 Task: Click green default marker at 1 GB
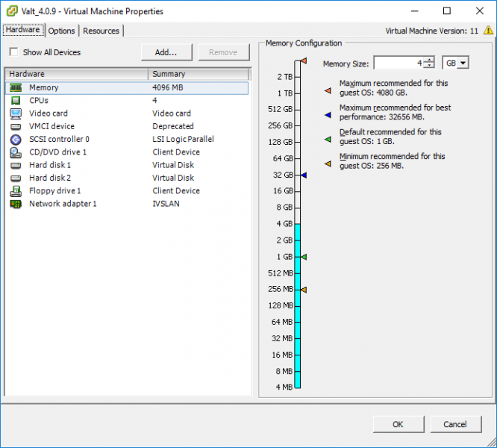click(304, 257)
